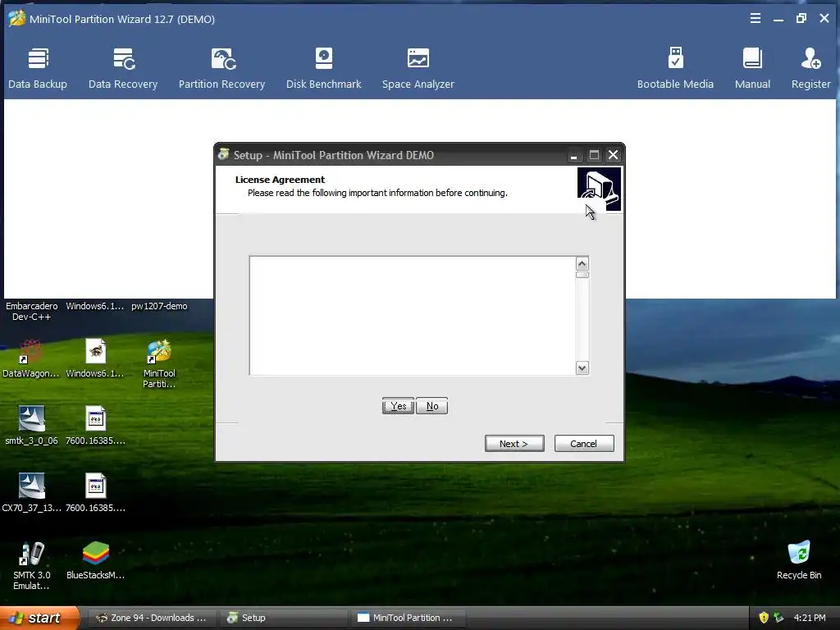
Task: Switch to MiniTool Partition taskbar item
Action: coord(409,618)
